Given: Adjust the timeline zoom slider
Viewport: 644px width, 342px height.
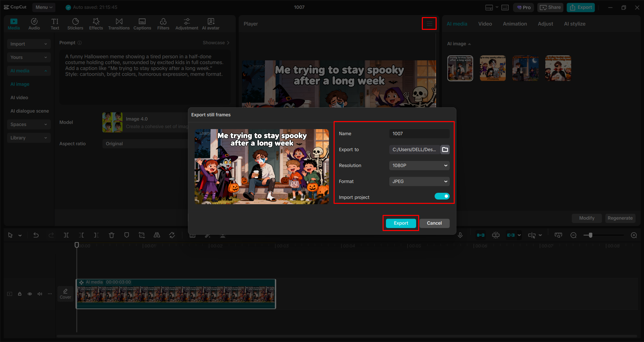Looking at the screenshot, I should click(590, 235).
